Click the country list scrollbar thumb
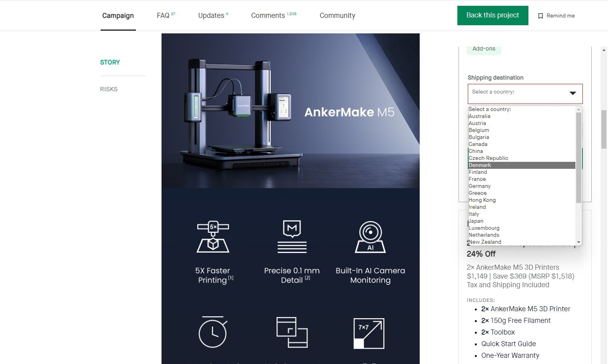 coord(578,158)
